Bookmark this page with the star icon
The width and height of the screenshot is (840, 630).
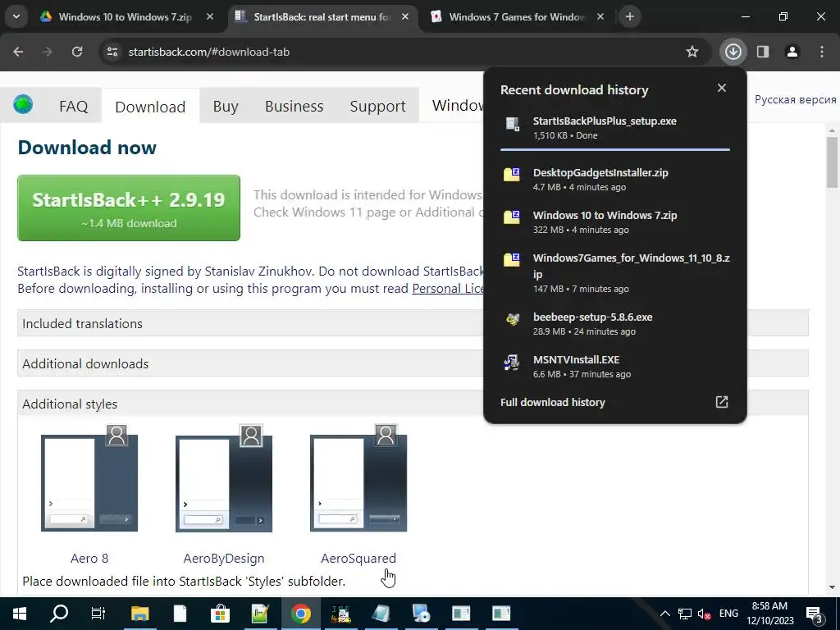pos(692,52)
